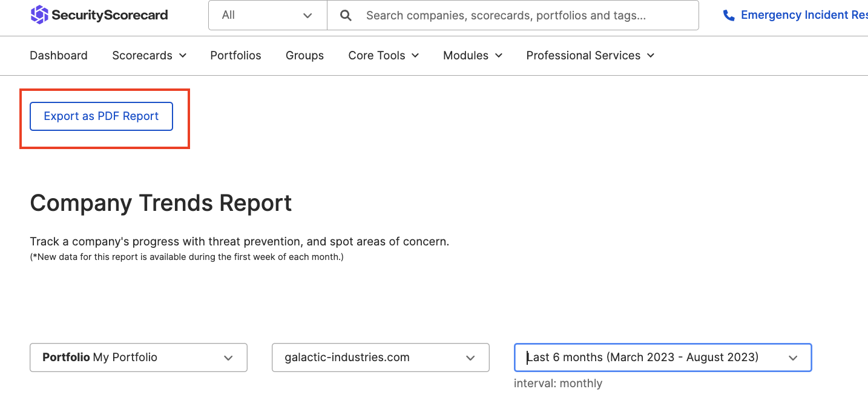Open the Last 6 months date range dropdown
The width and height of the screenshot is (868, 406).
pos(663,358)
